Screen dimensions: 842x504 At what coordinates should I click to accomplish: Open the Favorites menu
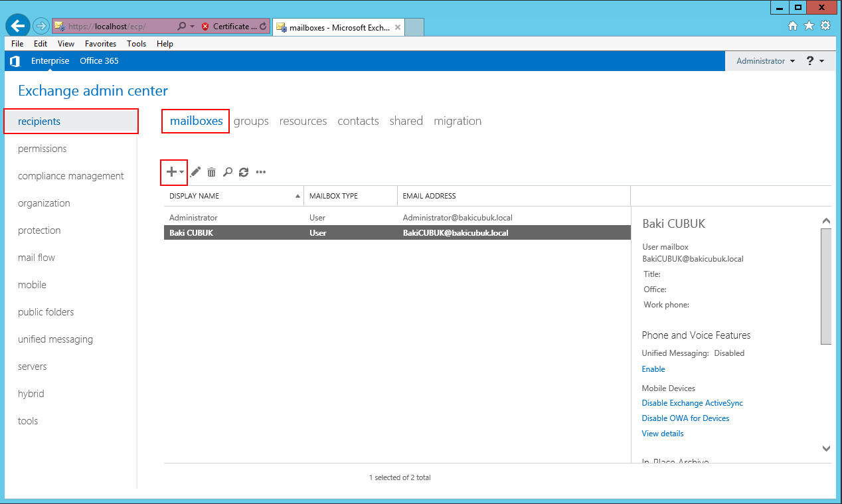[100, 44]
